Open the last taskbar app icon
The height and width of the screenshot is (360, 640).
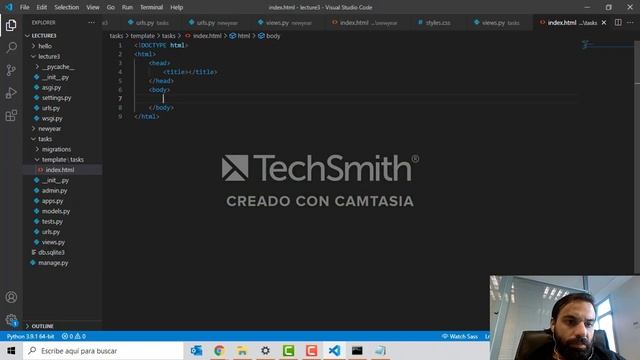coord(380,351)
